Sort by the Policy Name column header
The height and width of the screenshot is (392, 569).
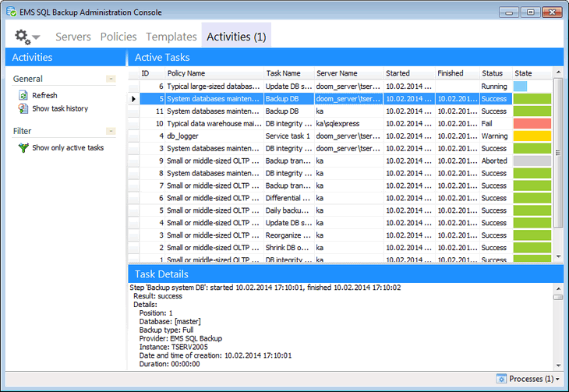tap(186, 73)
